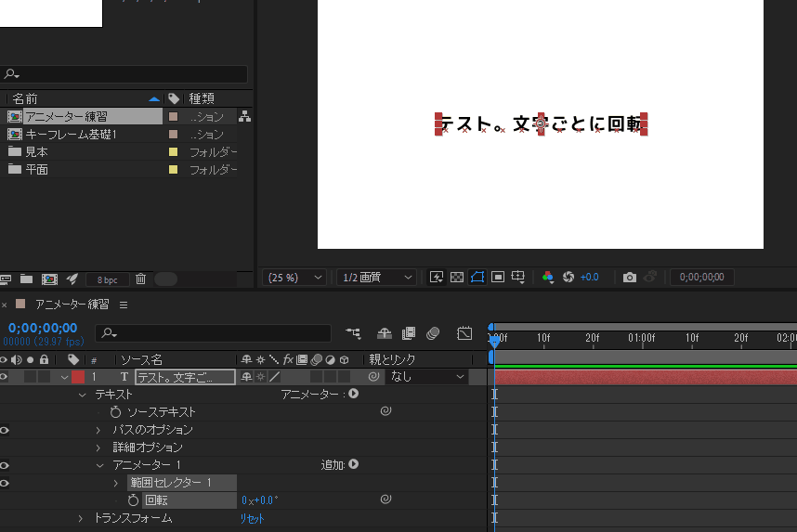
Task: Delete selected project item with trash icon
Action: [x=141, y=279]
